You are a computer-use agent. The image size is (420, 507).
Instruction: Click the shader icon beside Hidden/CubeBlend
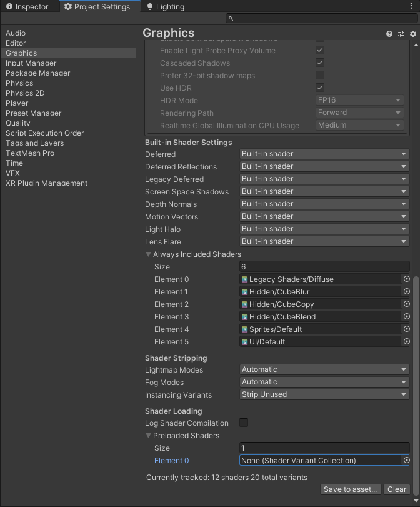point(245,317)
